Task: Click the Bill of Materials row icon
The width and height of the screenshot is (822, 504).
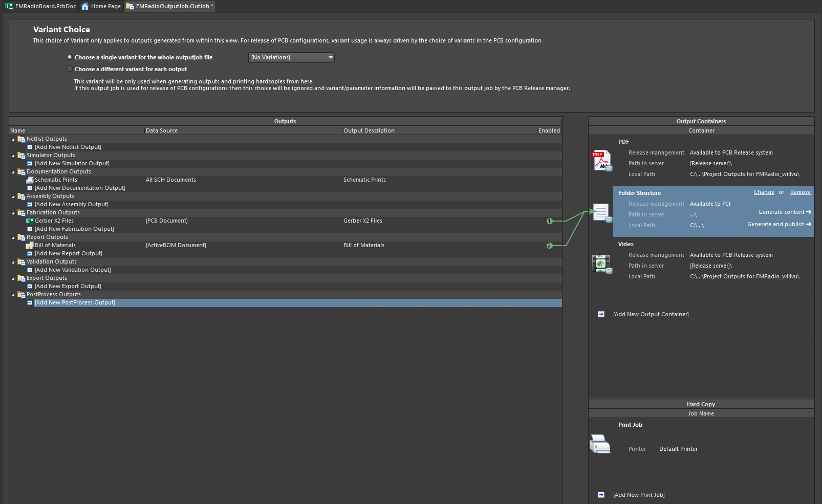Action: click(x=30, y=246)
